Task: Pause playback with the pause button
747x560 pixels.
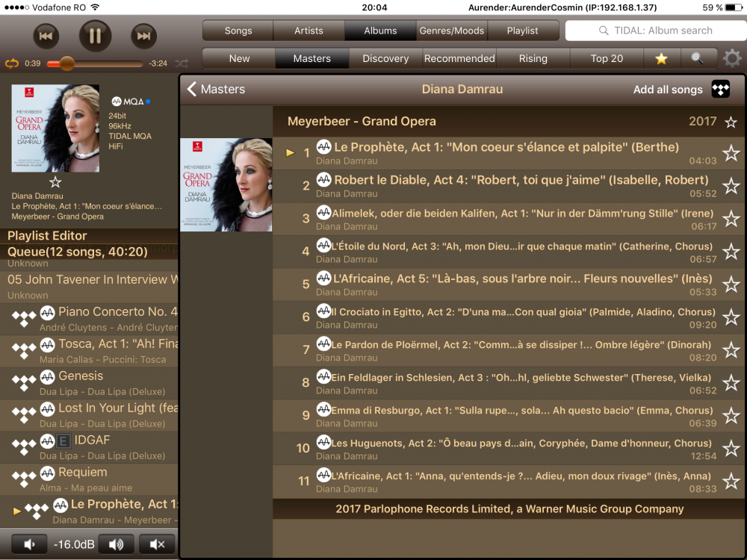Action: click(95, 36)
